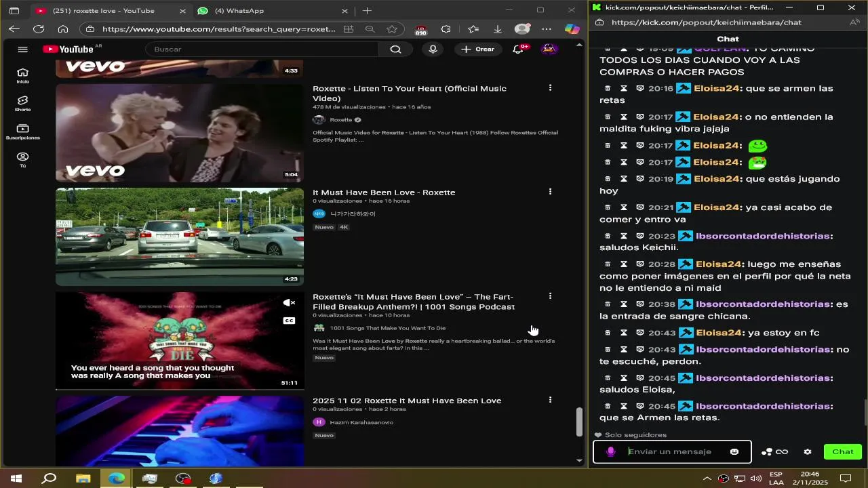Go back in the Edge browser
Viewport: 868px width, 488px height.
[x=14, y=29]
